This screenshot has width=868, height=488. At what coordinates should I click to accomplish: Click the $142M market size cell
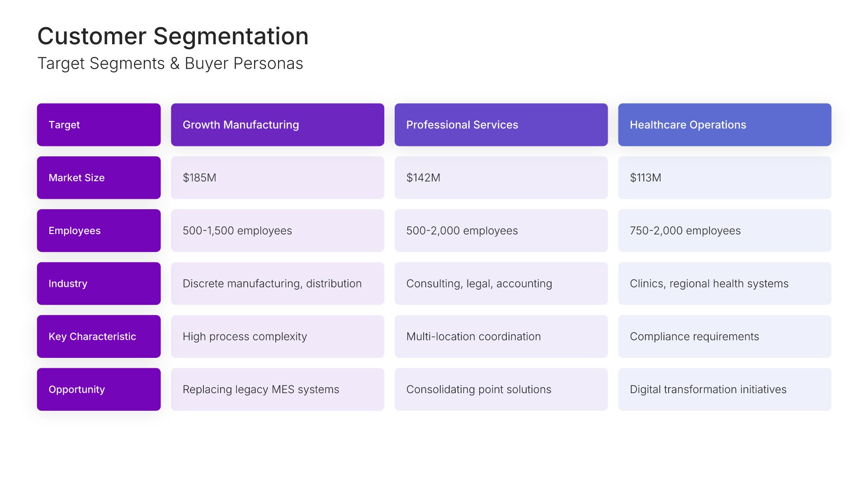coord(500,178)
